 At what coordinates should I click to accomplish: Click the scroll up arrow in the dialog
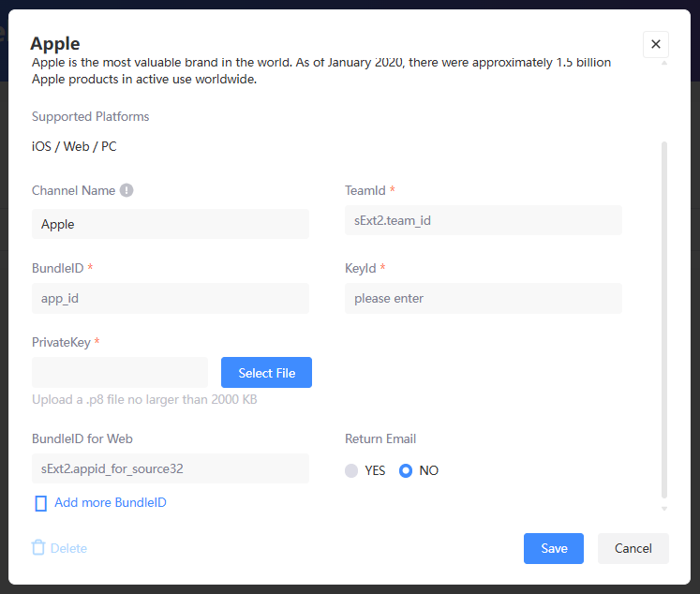pyautogui.click(x=665, y=64)
